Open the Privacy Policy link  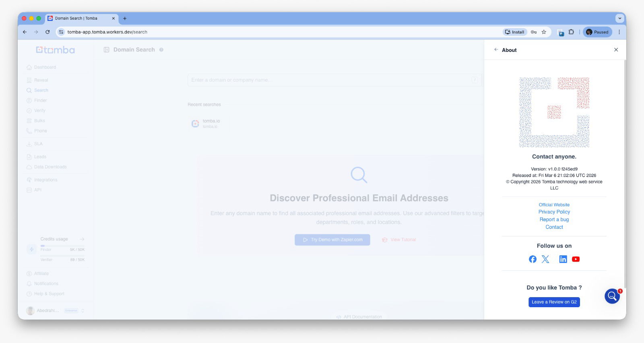coord(554,212)
